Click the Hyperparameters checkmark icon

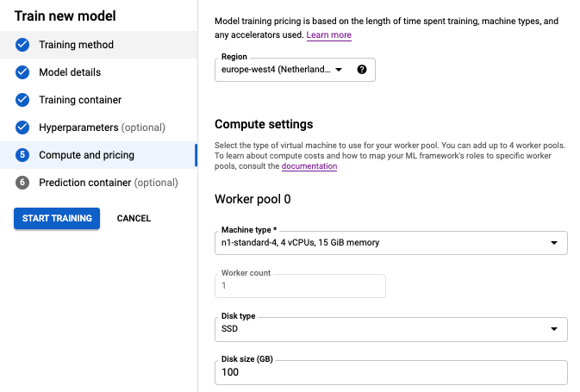pyautogui.click(x=22, y=128)
